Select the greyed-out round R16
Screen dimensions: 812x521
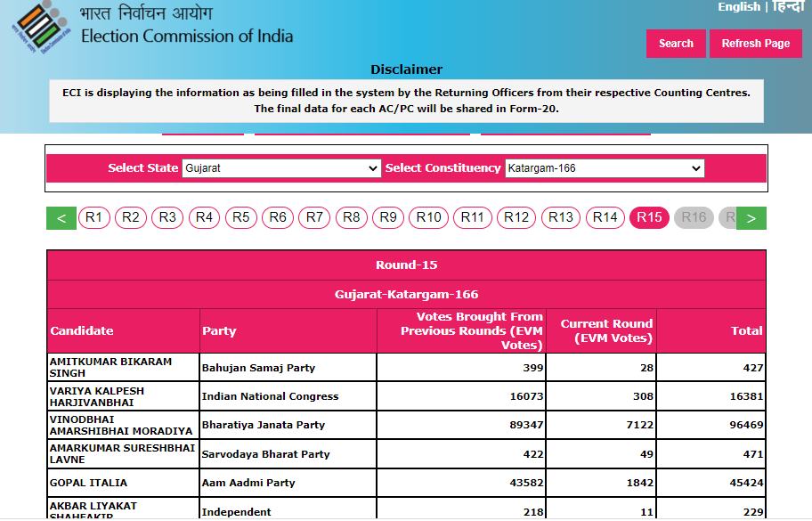[x=694, y=217]
